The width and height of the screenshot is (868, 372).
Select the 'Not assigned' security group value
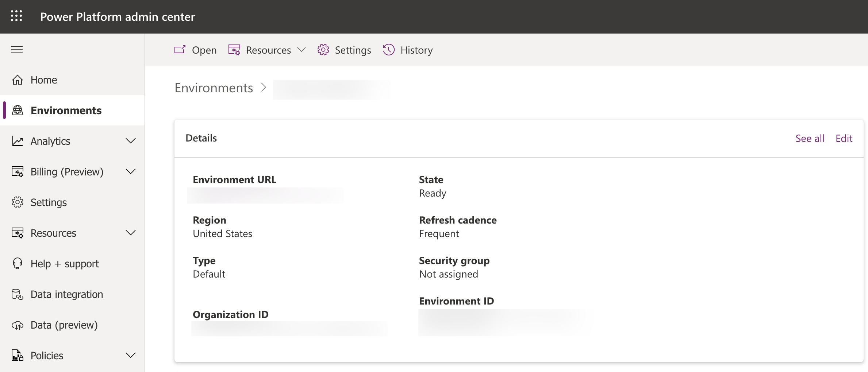coord(449,274)
